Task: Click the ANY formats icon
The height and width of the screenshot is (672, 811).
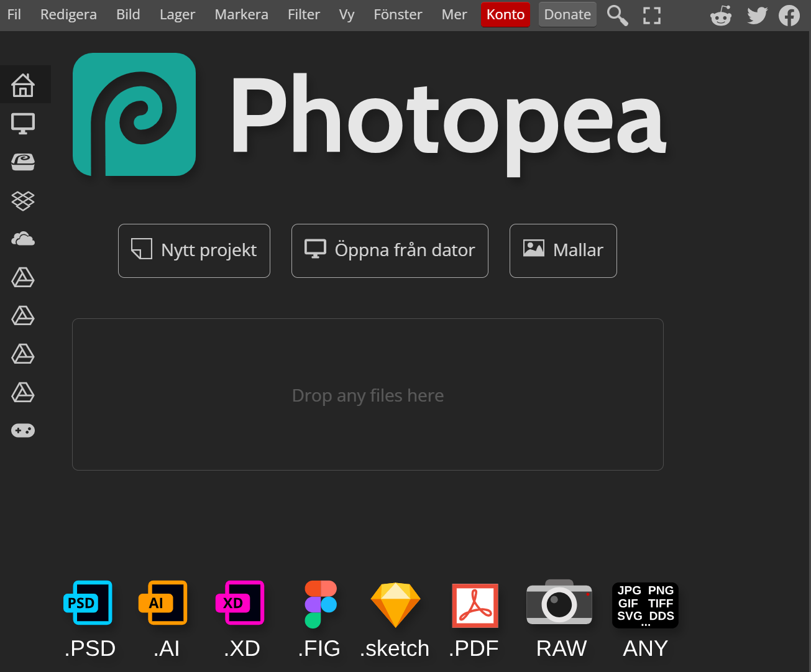Action: [645, 605]
